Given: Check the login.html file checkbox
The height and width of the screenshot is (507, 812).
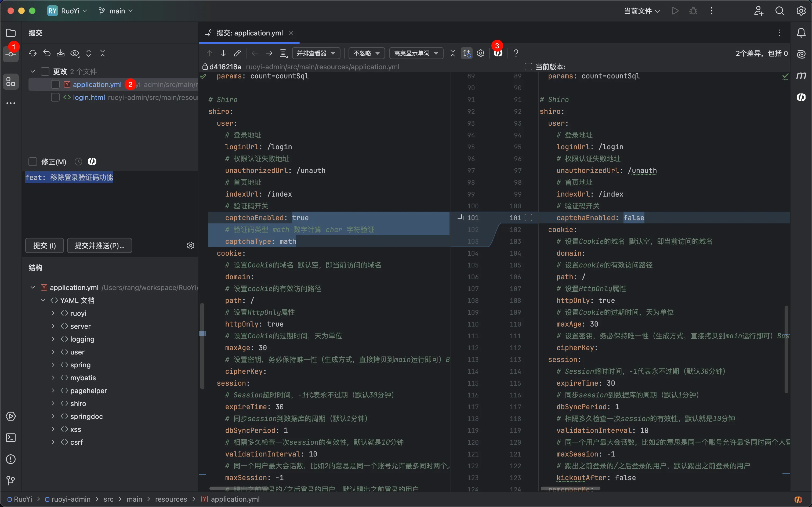Looking at the screenshot, I should click(55, 97).
